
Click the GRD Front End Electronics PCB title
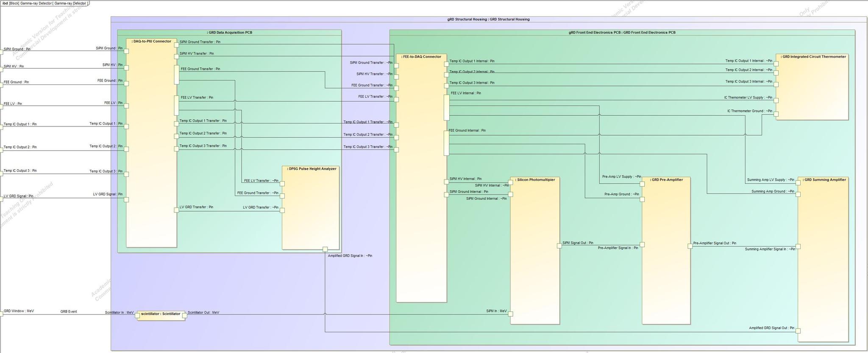pyautogui.click(x=622, y=32)
